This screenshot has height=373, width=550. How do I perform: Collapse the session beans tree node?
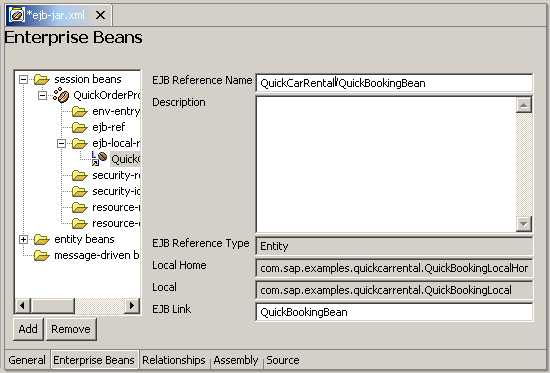click(24, 79)
